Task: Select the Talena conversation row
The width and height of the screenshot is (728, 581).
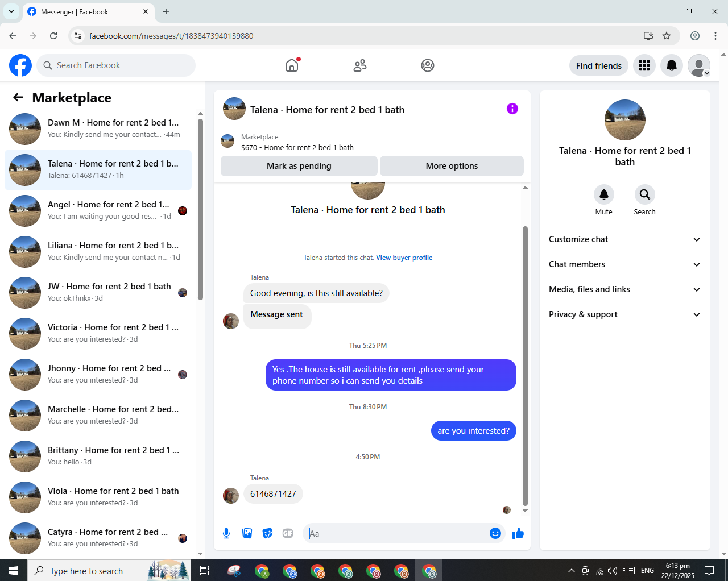Action: coord(98,170)
